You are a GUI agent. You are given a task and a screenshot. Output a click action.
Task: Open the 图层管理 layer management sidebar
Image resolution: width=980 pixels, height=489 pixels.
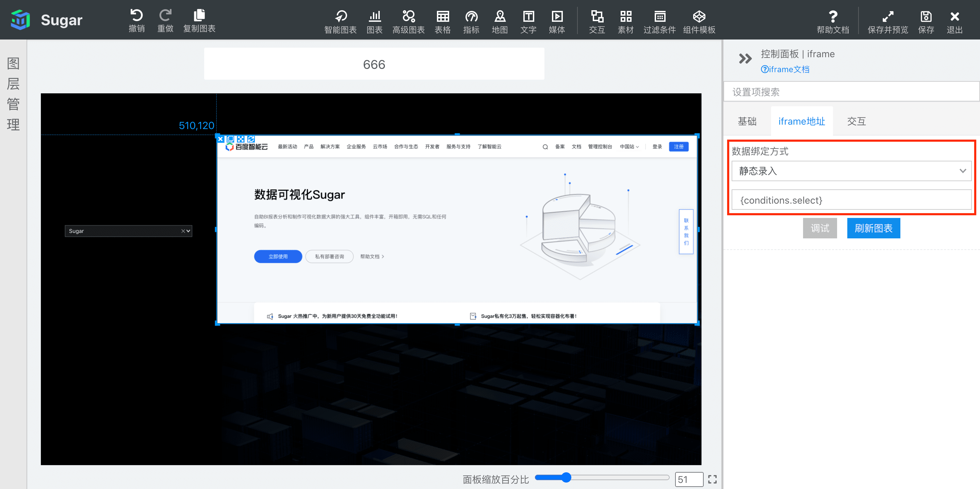tap(13, 94)
